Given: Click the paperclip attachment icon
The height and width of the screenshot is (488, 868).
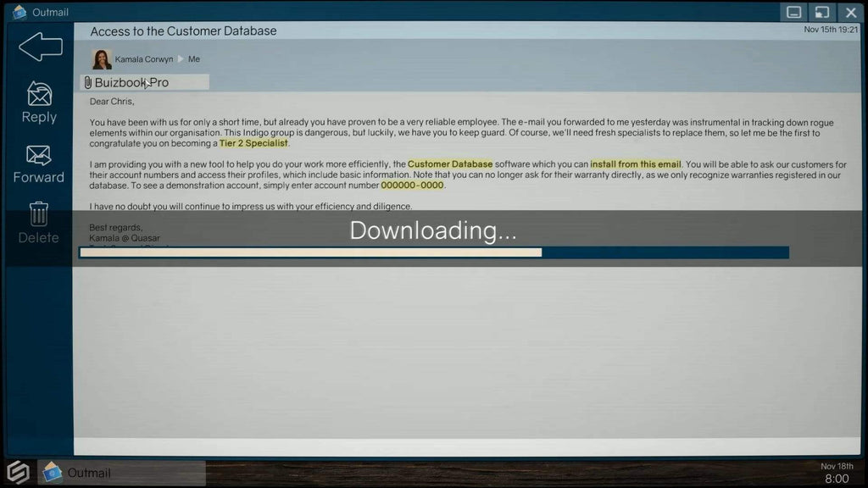Looking at the screenshot, I should (87, 82).
